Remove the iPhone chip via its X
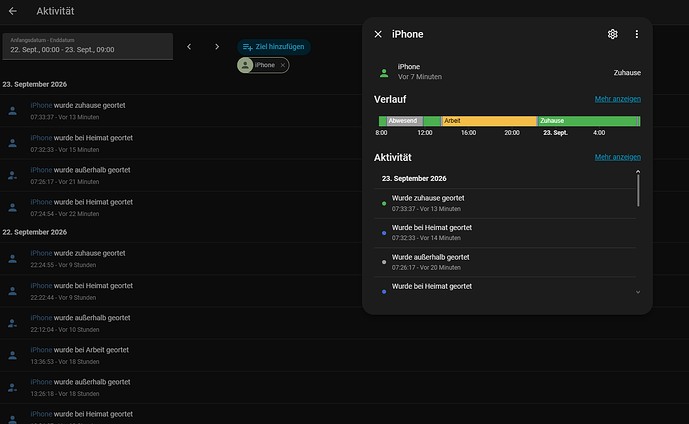 click(x=283, y=65)
